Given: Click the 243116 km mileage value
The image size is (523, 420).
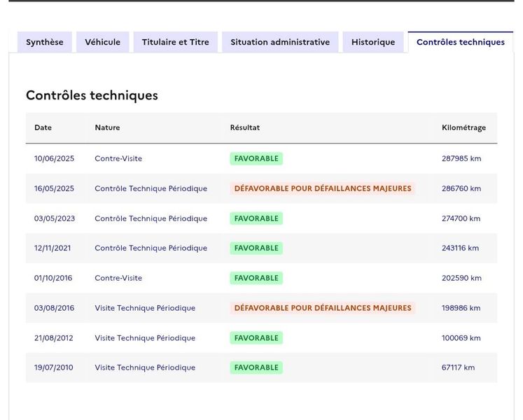Looking at the screenshot, I should [460, 248].
